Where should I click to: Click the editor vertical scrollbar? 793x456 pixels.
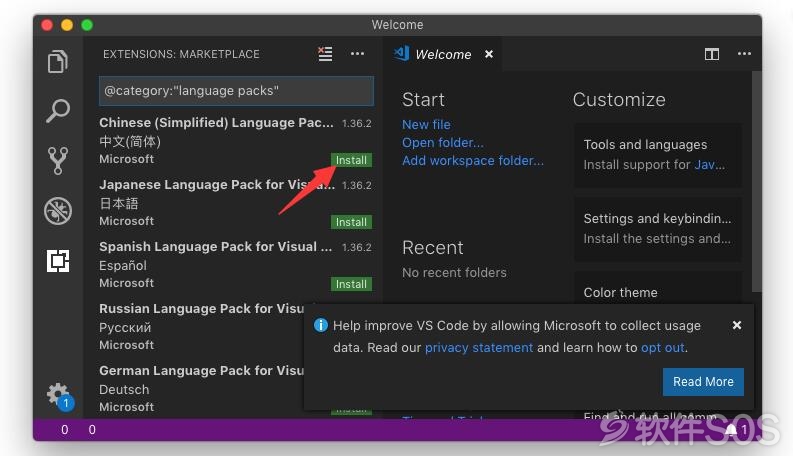(756, 181)
